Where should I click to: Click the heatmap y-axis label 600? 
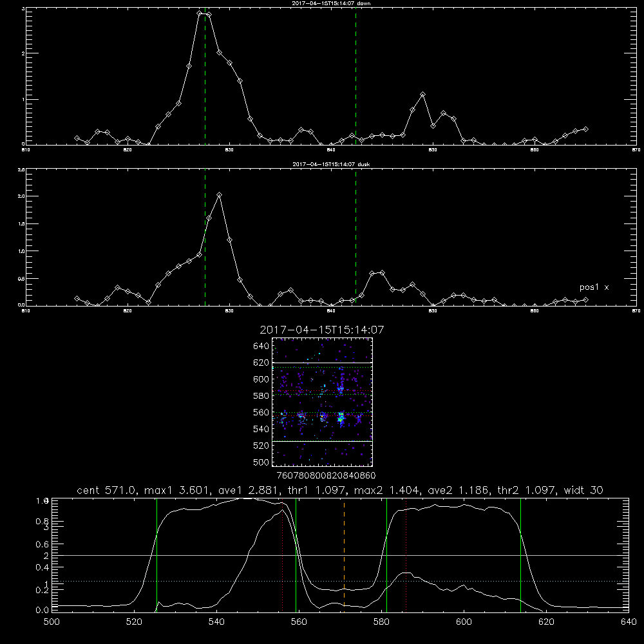click(261, 379)
